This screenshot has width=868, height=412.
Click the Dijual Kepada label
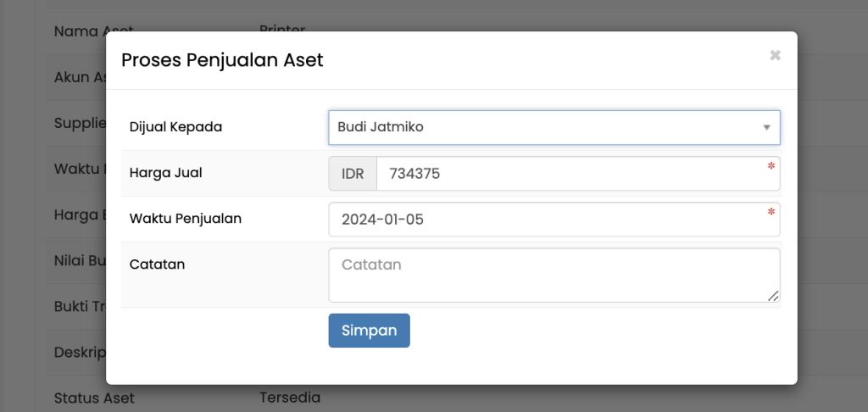(175, 127)
